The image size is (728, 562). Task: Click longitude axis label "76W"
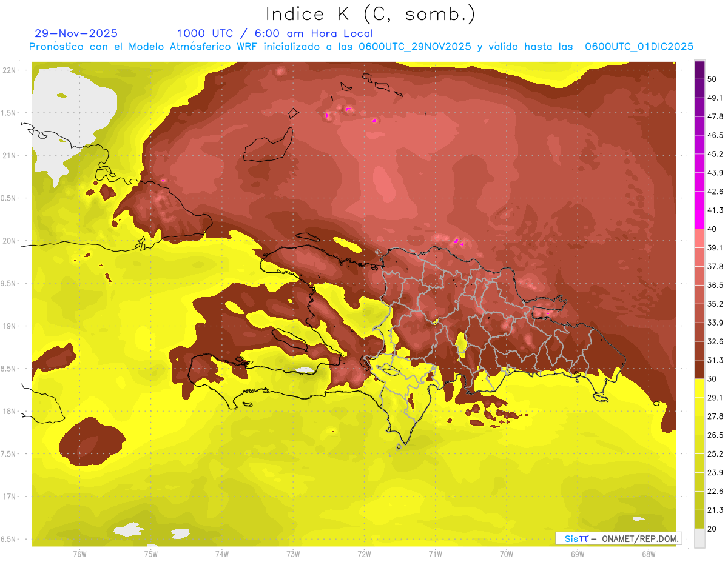click(79, 554)
